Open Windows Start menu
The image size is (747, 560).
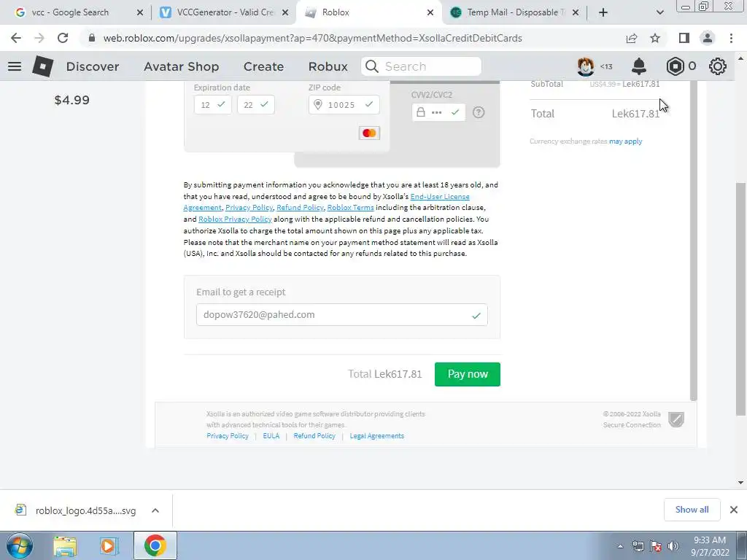point(19,545)
